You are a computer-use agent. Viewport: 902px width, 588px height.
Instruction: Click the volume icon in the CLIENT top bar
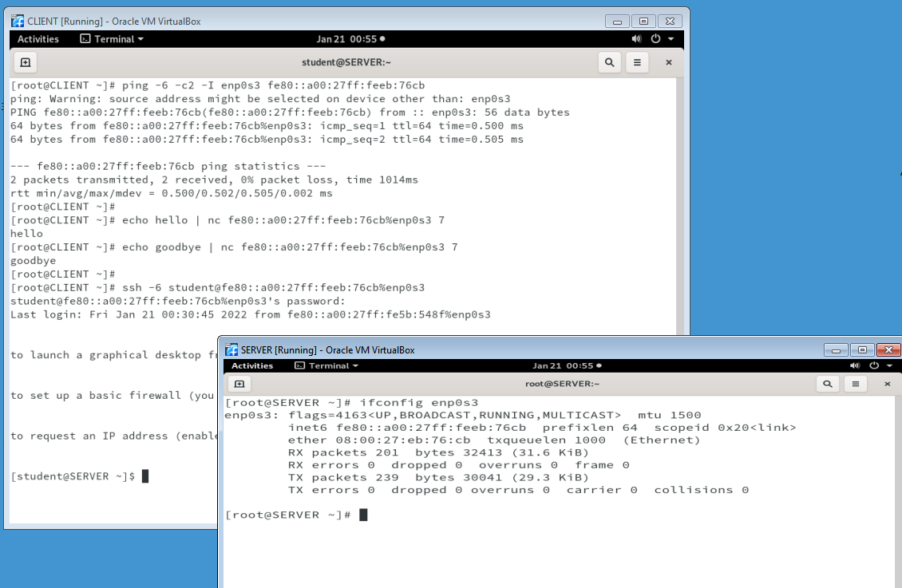[x=636, y=39]
